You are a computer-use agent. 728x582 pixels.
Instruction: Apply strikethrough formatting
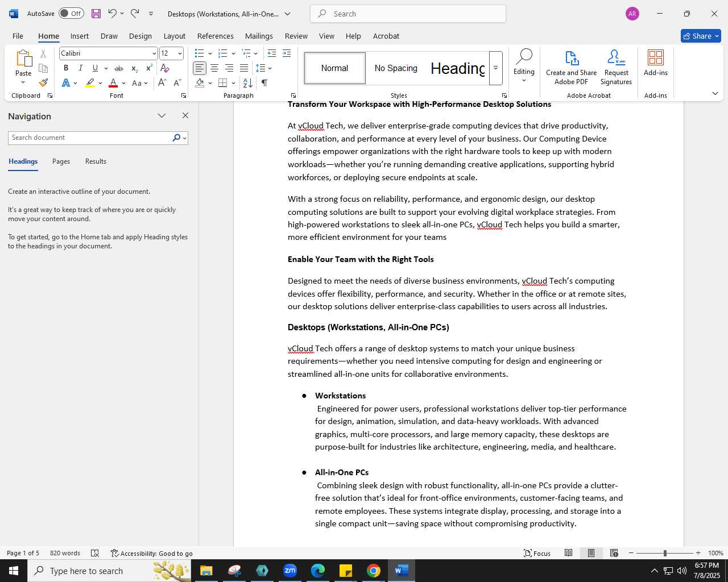[x=119, y=68]
